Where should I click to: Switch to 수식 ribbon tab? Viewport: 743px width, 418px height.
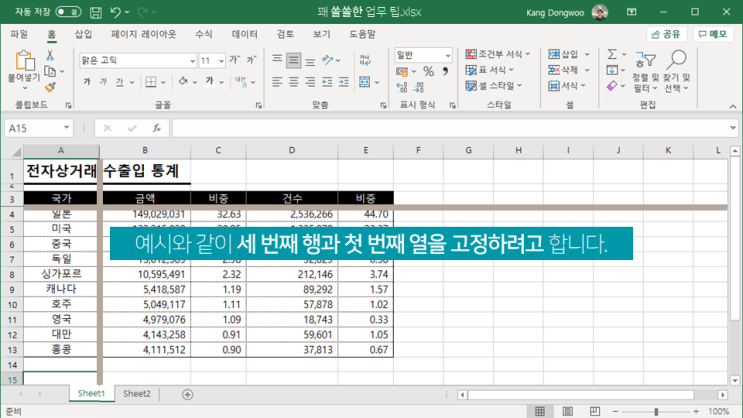click(x=204, y=34)
